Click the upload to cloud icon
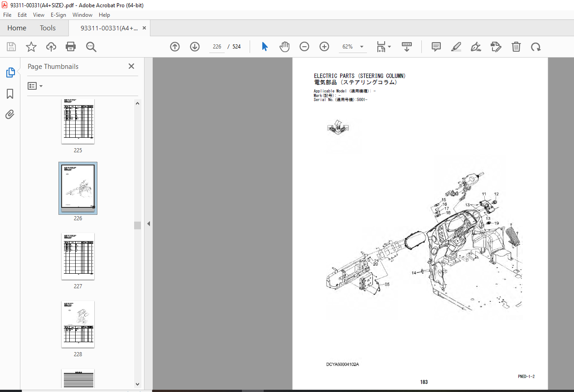574x392 pixels. 51,47
